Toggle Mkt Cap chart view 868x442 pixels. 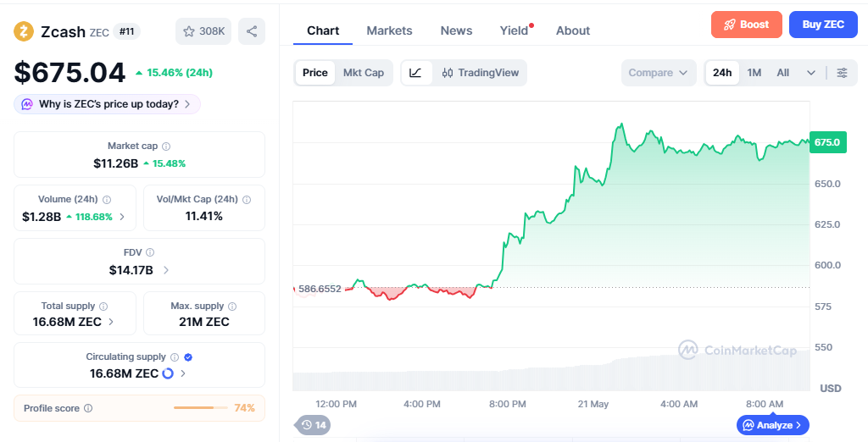363,73
